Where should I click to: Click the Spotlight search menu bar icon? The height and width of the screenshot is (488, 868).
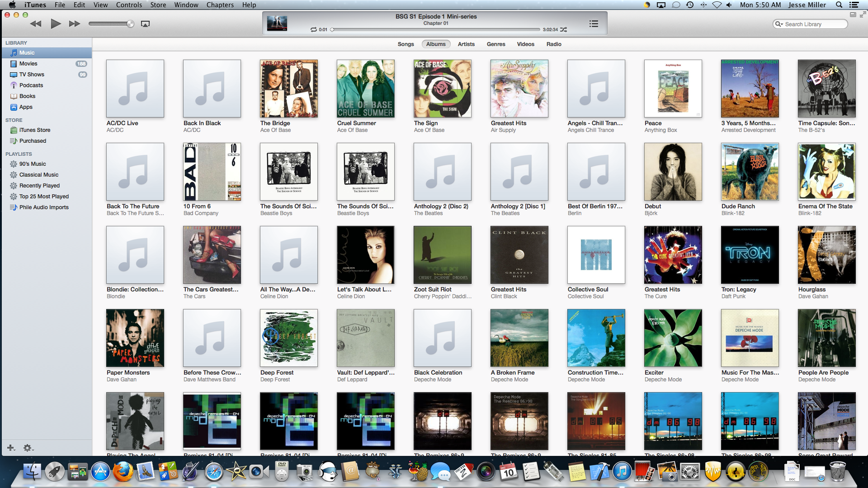pyautogui.click(x=839, y=5)
